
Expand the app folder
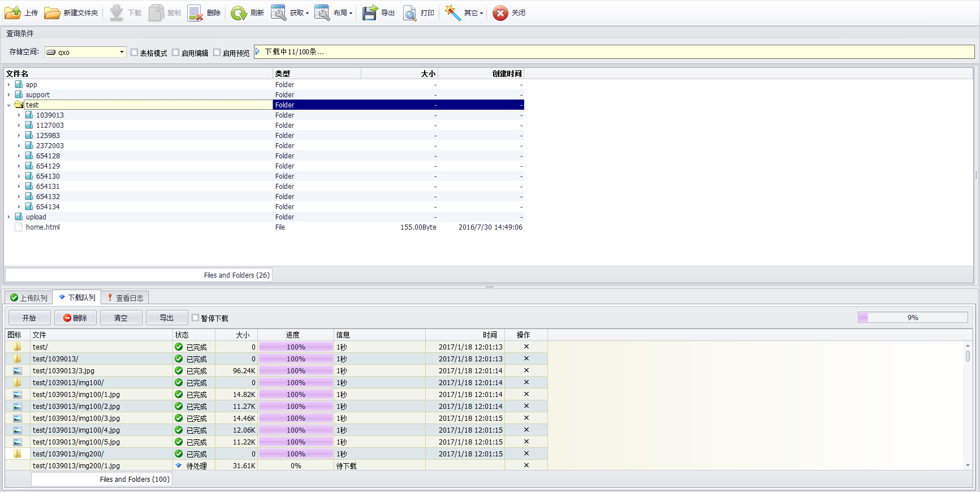[x=9, y=85]
